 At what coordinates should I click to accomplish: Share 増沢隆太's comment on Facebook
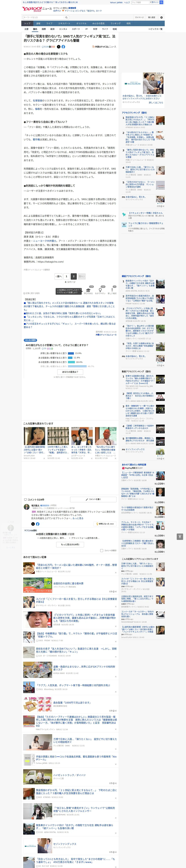[38, 524]
